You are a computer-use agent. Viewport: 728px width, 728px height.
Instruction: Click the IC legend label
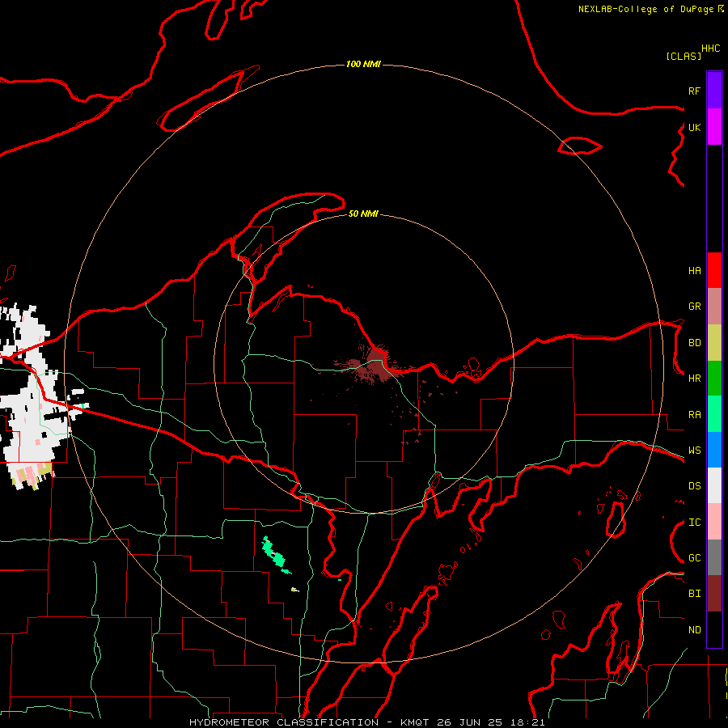(x=694, y=523)
